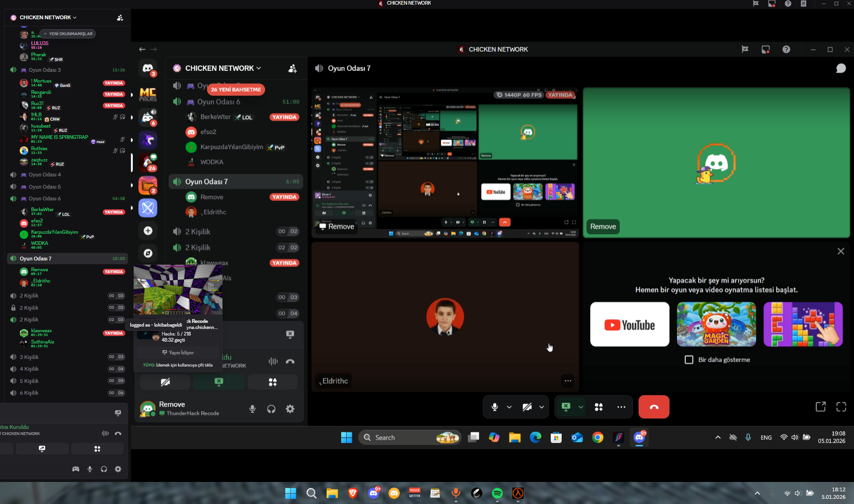Launch Brave browser from the Windows taskbar
Screen dimensions: 854x504
(353, 493)
